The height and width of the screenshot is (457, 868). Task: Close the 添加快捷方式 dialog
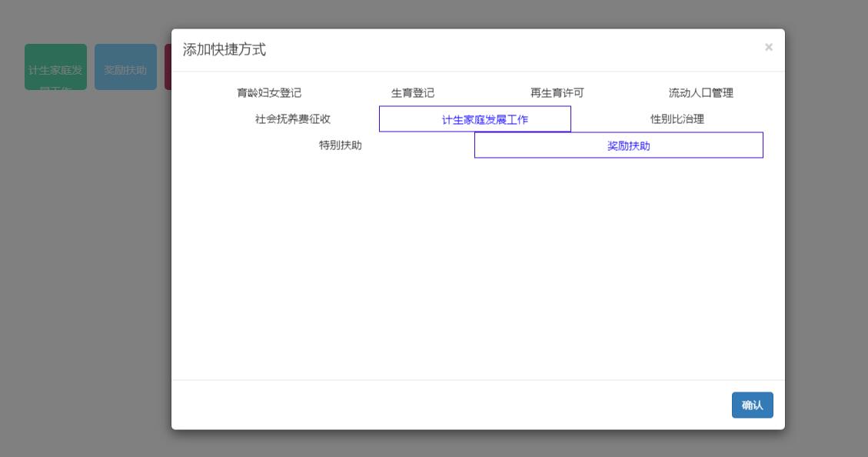pyautogui.click(x=768, y=48)
